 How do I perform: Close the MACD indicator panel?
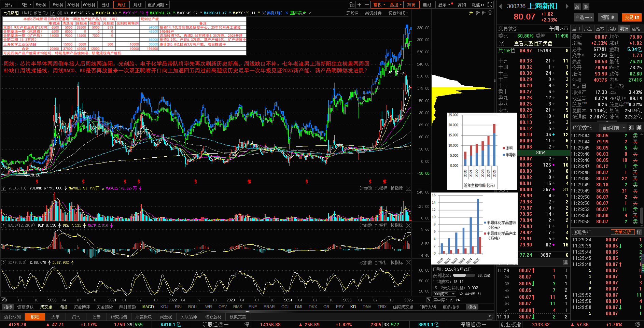[408, 225]
